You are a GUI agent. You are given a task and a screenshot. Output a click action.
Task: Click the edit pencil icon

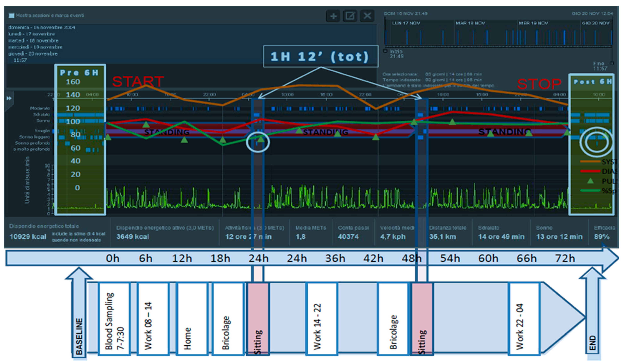tap(350, 16)
